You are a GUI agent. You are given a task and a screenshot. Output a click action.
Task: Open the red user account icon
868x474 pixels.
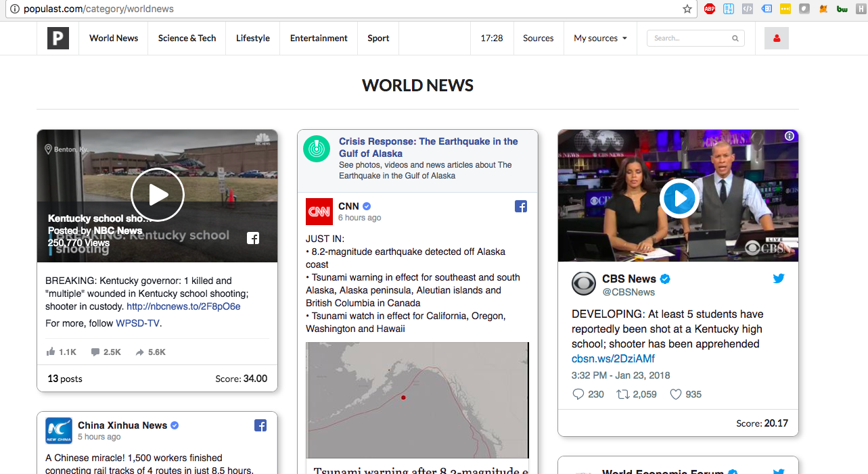pos(777,39)
